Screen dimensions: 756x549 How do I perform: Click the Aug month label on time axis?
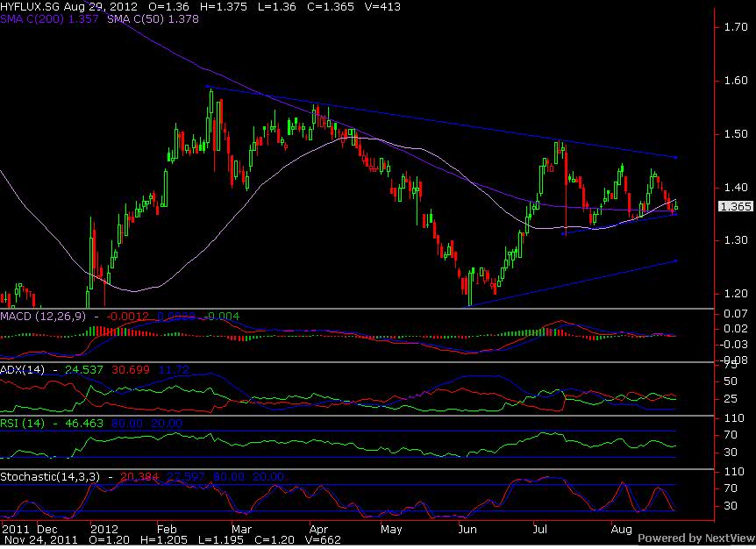[622, 529]
